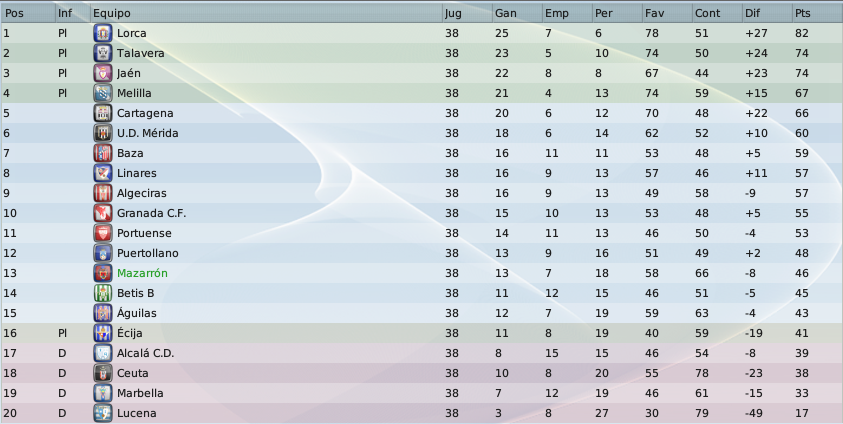Select the Écija row in the table
The width and height of the screenshot is (843, 424).
pyautogui.click(x=422, y=333)
